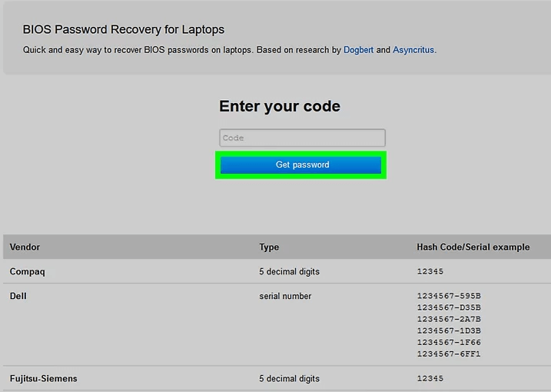
Task: Select the BIOS Password Recovery for Laptops title
Action: point(124,29)
